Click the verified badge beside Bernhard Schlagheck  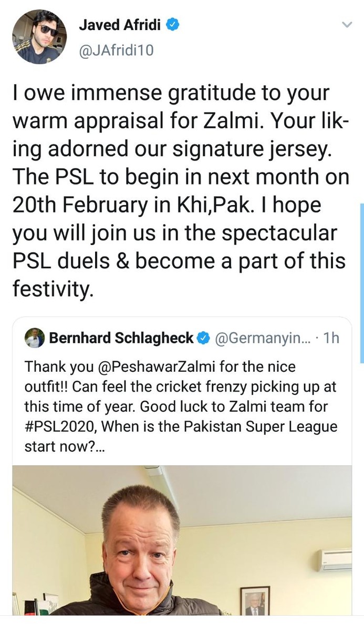pos(203,339)
